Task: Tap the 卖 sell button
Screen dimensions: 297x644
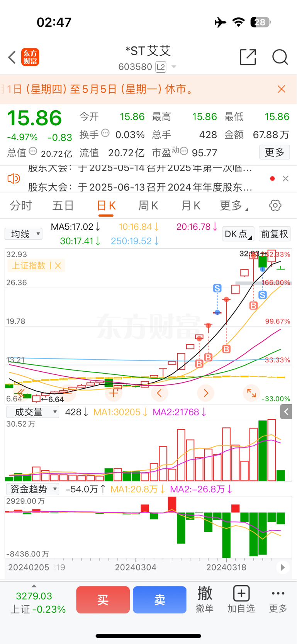Action: [160, 600]
